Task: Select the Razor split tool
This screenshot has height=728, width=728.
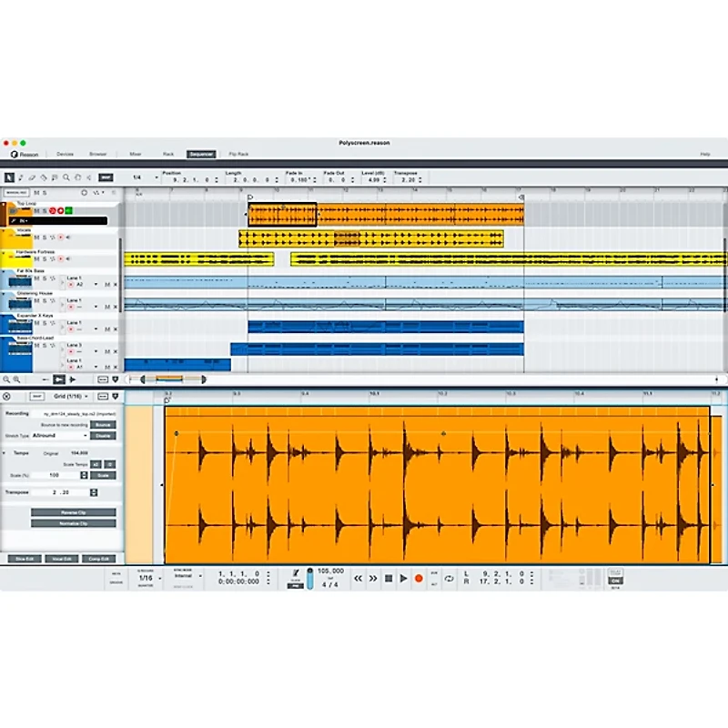Action: 42,177
